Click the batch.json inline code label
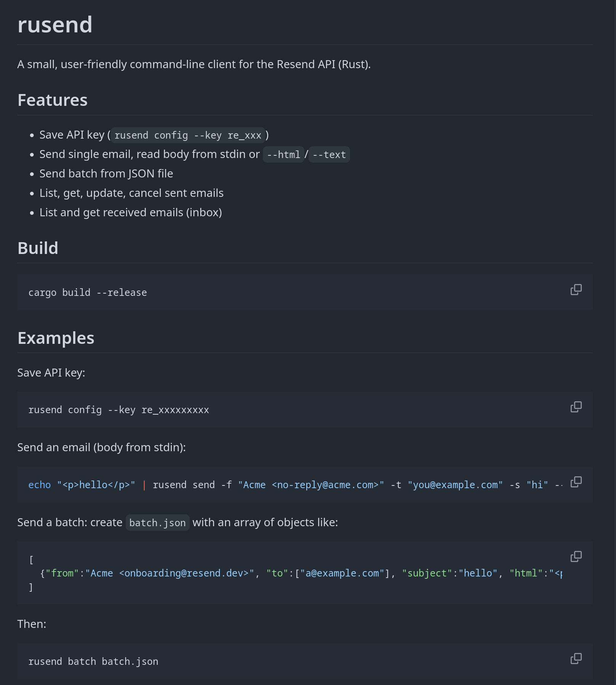The width and height of the screenshot is (616, 685). [157, 523]
